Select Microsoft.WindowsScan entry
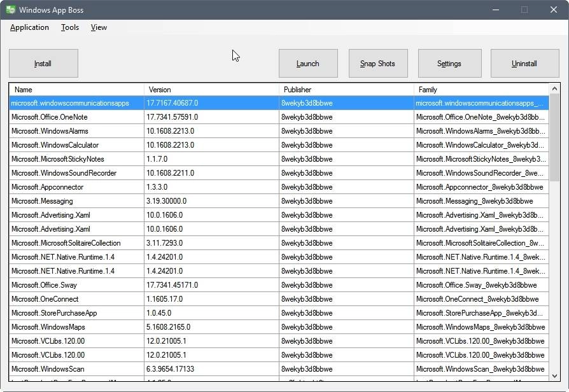Image resolution: width=569 pixels, height=392 pixels. tap(279, 368)
